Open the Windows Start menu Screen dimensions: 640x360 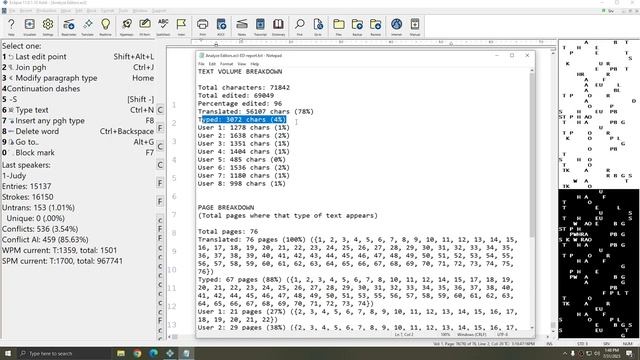coord(8,353)
